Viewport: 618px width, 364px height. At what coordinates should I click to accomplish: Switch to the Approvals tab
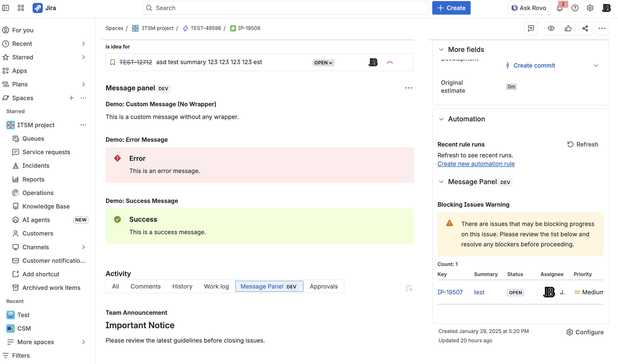(x=324, y=286)
